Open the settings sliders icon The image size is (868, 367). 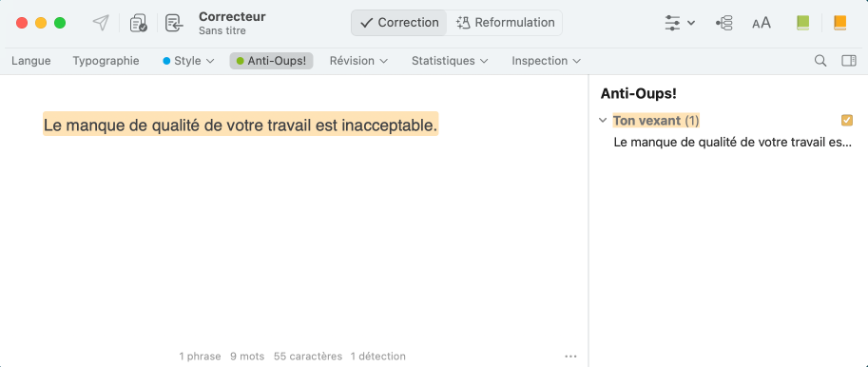click(679, 23)
